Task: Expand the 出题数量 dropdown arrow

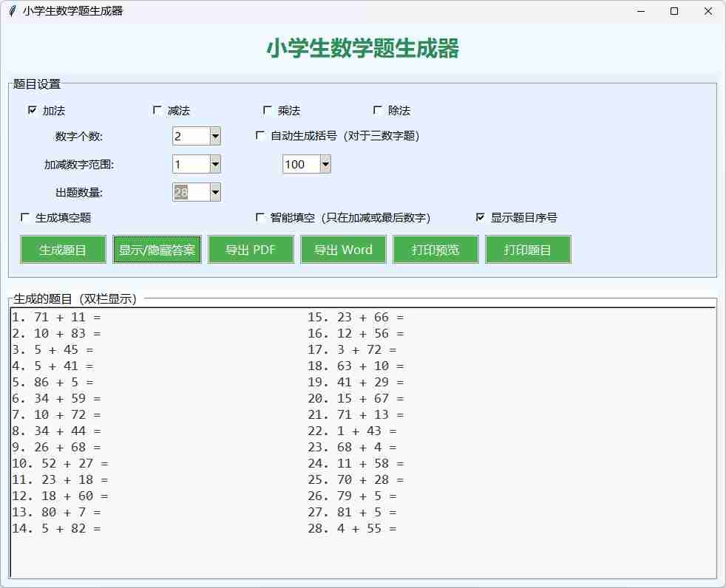Action: pyautogui.click(x=215, y=192)
